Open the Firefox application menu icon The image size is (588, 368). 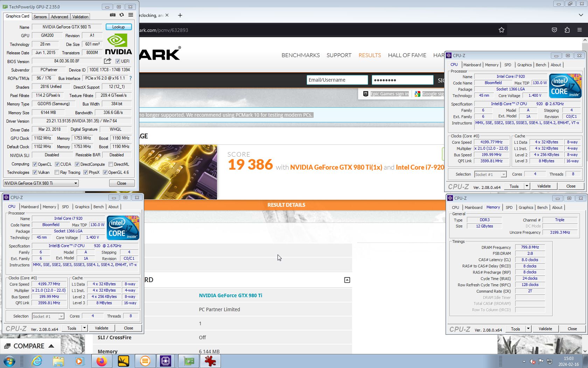click(580, 30)
